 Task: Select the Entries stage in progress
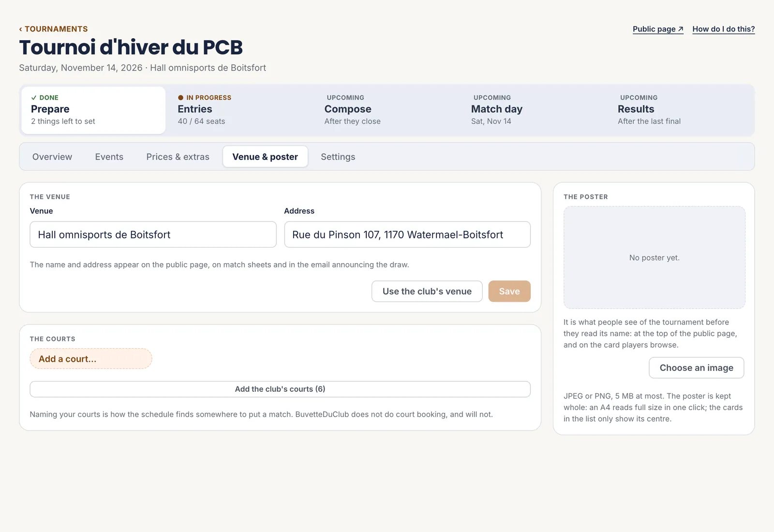[x=240, y=110]
